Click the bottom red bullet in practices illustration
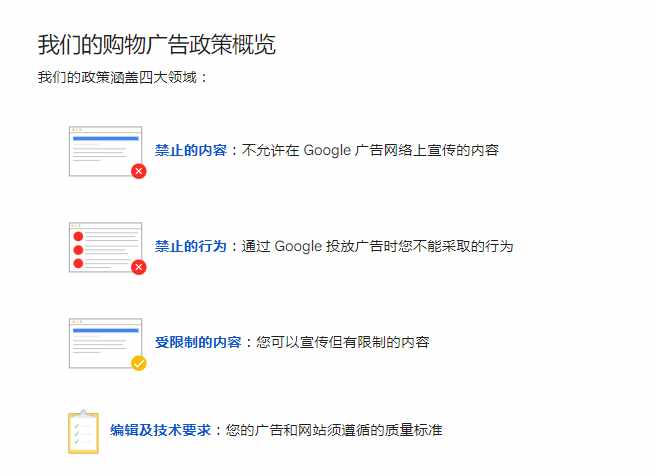Screen dimensions: 655x476 78,263
